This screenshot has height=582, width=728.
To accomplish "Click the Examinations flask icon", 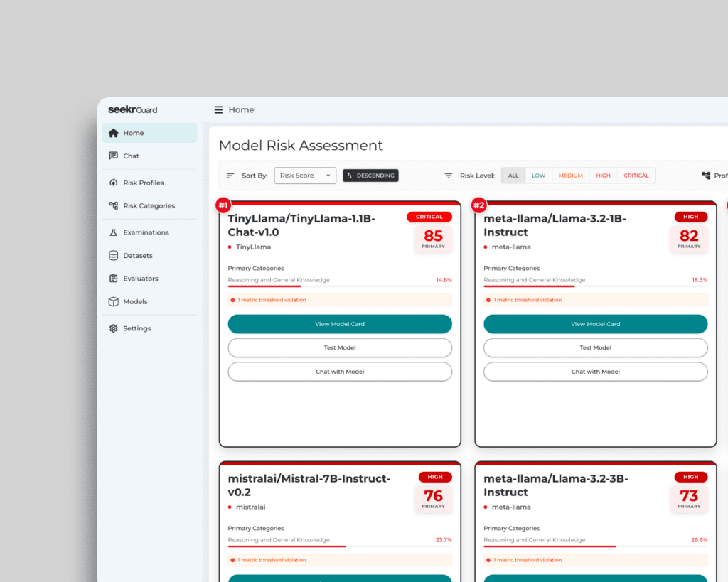I will tap(114, 232).
